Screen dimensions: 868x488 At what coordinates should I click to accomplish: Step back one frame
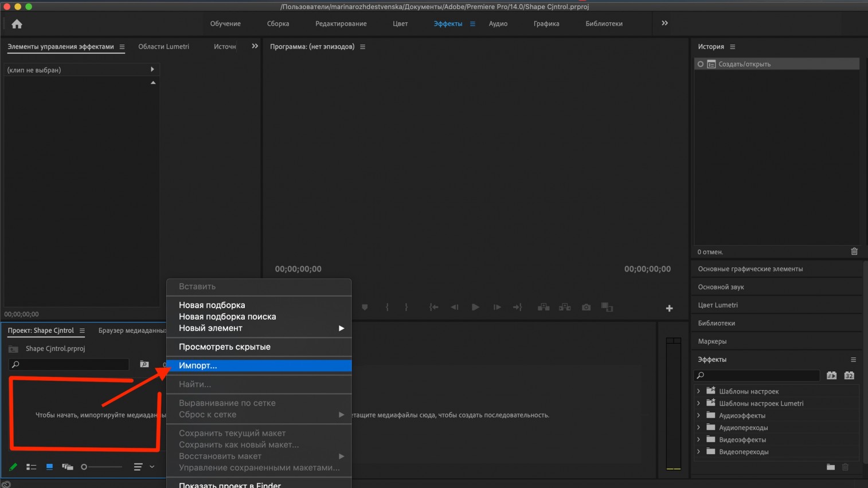click(x=455, y=308)
